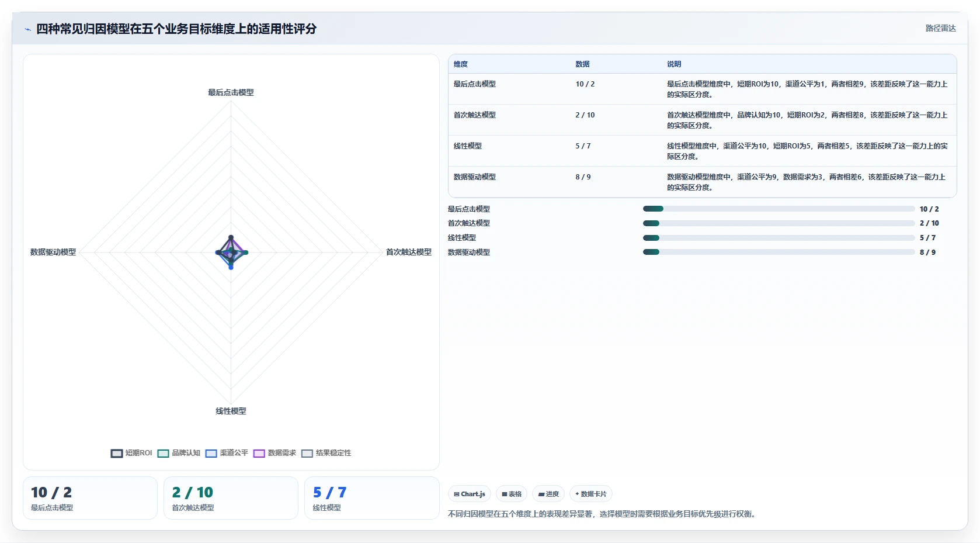Click the small icon beside the chart title

point(27,29)
